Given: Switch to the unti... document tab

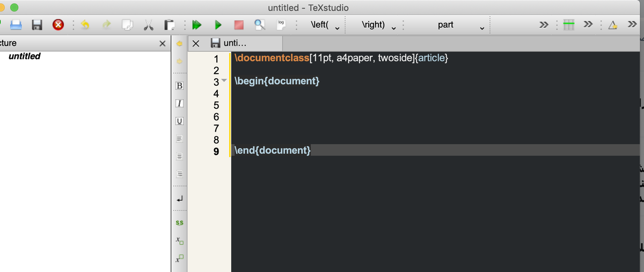Looking at the screenshot, I should click(x=234, y=43).
